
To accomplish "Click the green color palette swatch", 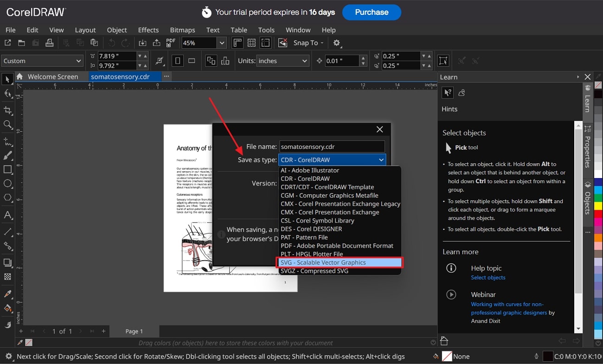I will 598,198.
